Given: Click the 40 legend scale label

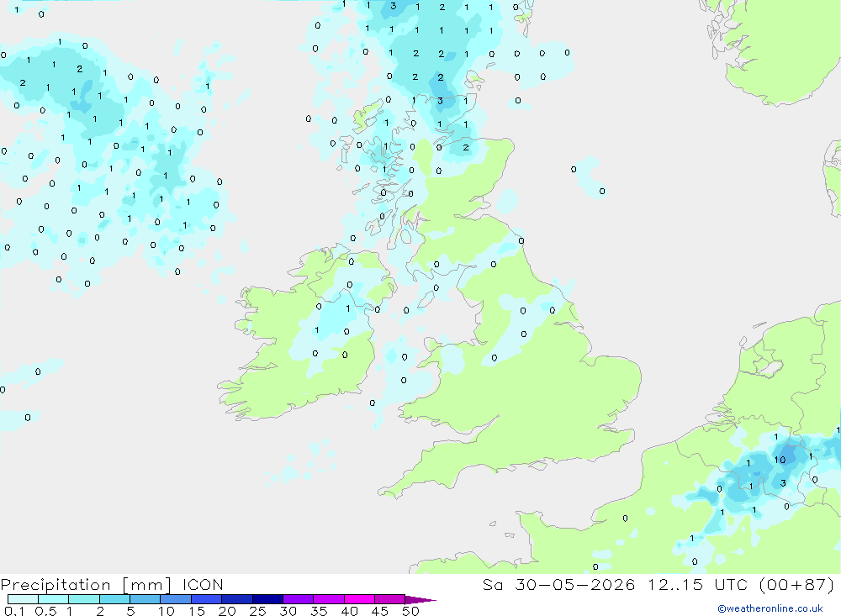Looking at the screenshot, I should tap(349, 611).
